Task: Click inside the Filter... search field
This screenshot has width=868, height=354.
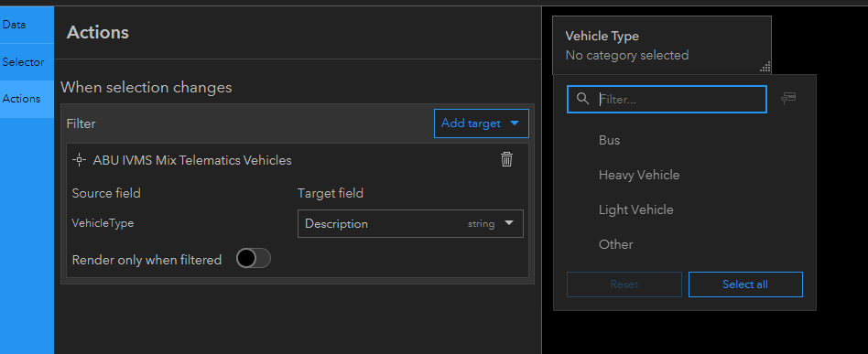Action: [667, 99]
